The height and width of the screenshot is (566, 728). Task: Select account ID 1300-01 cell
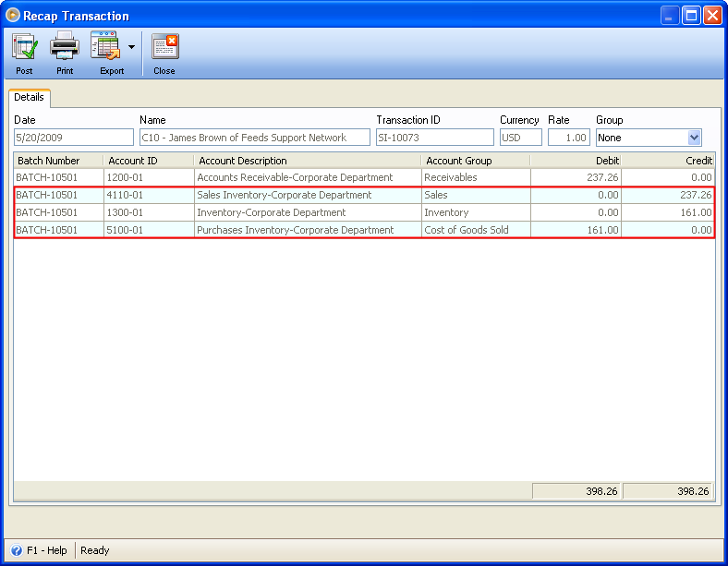pyautogui.click(x=149, y=212)
